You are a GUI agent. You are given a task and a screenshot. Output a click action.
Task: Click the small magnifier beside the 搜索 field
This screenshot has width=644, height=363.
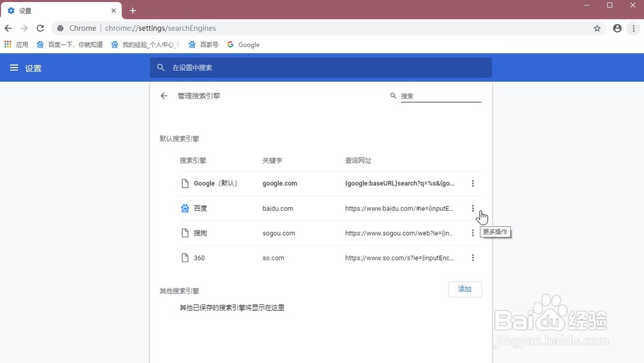(393, 96)
